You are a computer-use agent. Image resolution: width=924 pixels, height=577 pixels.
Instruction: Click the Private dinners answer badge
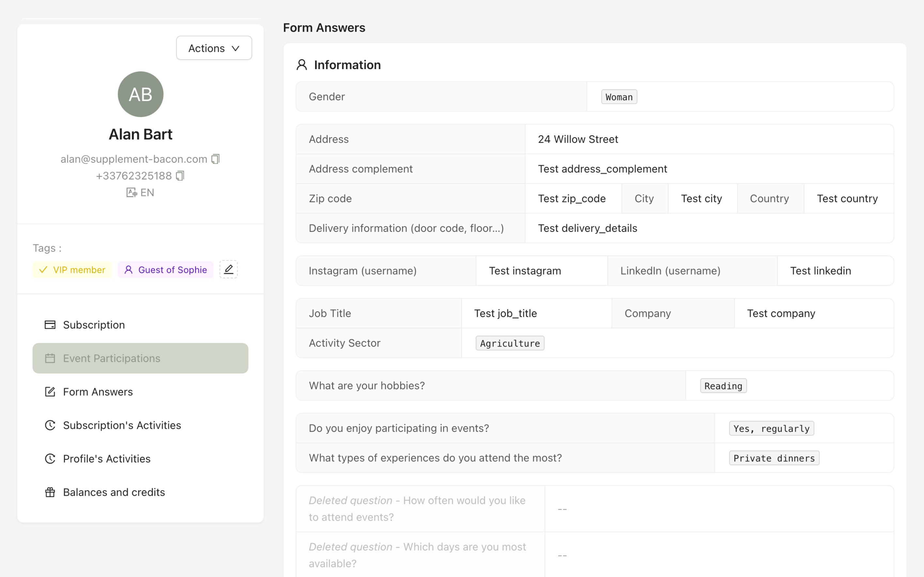pyautogui.click(x=774, y=458)
